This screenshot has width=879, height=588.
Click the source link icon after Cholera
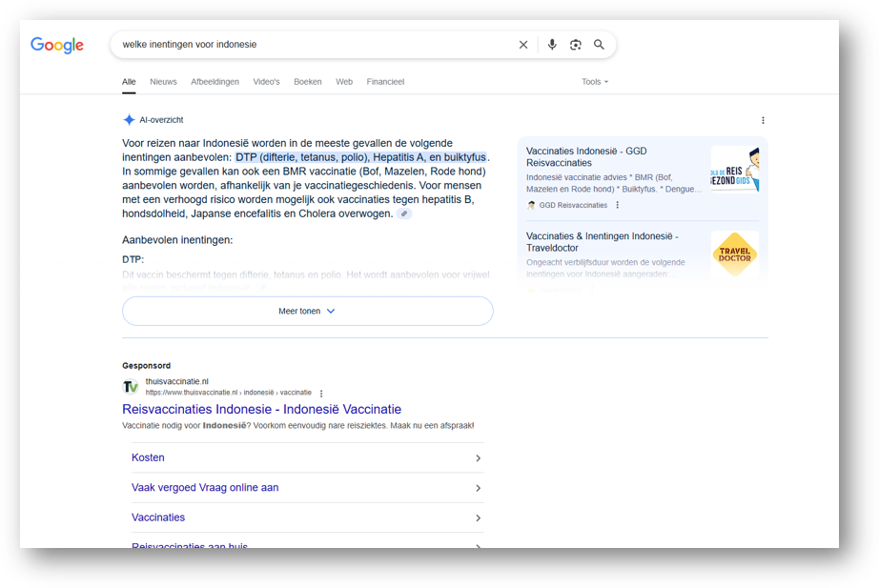(405, 214)
